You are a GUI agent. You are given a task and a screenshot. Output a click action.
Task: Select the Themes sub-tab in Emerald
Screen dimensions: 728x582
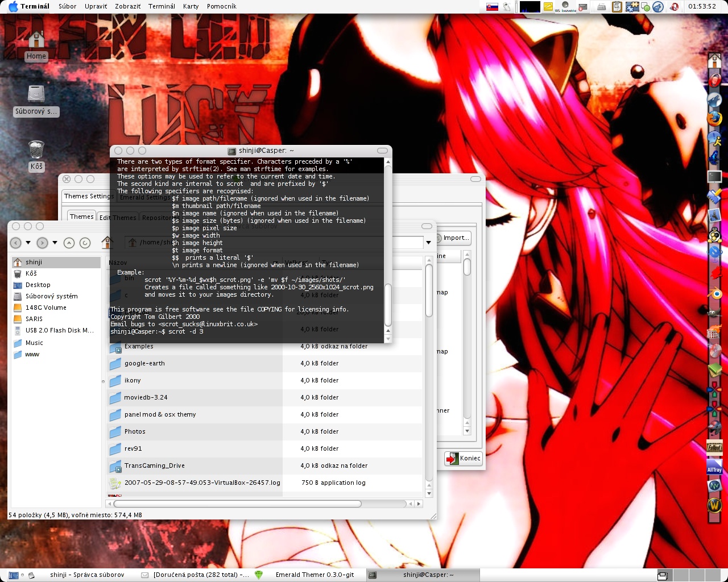[x=81, y=217]
